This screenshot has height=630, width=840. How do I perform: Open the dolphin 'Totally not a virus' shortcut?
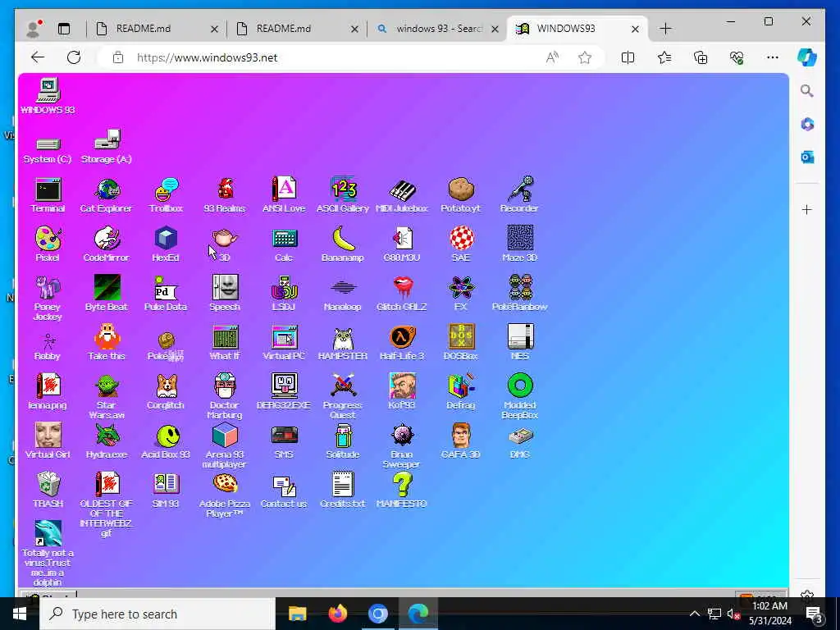[48, 554]
